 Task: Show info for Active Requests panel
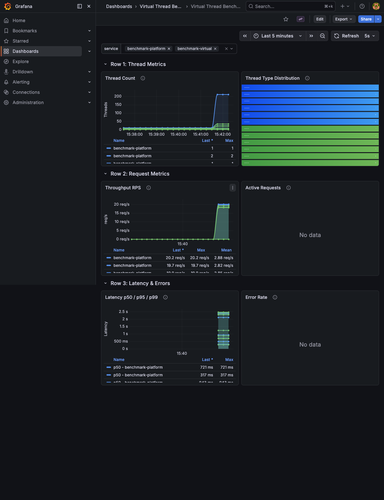[x=289, y=188]
